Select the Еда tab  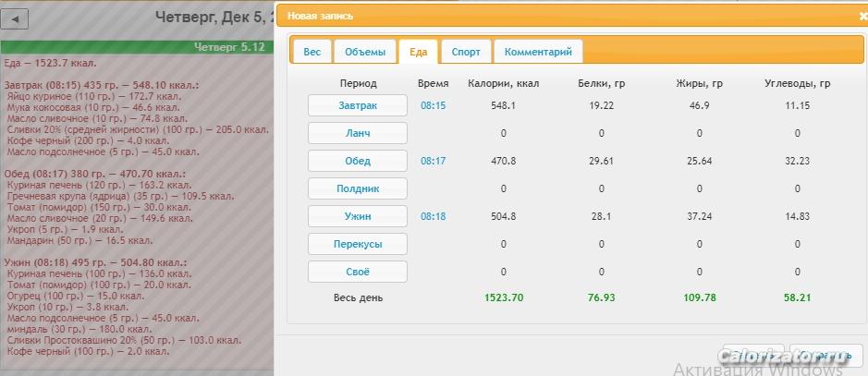pyautogui.click(x=419, y=52)
